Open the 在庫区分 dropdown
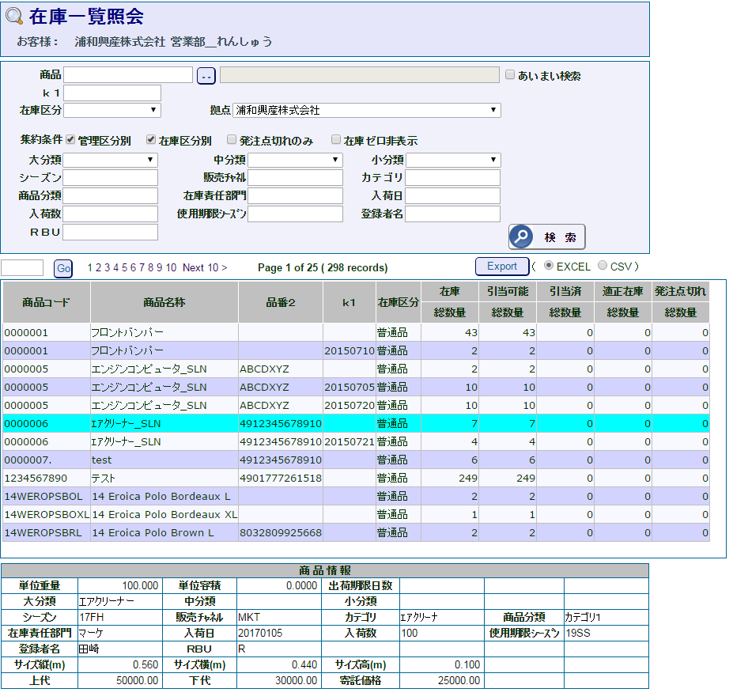 (x=112, y=111)
